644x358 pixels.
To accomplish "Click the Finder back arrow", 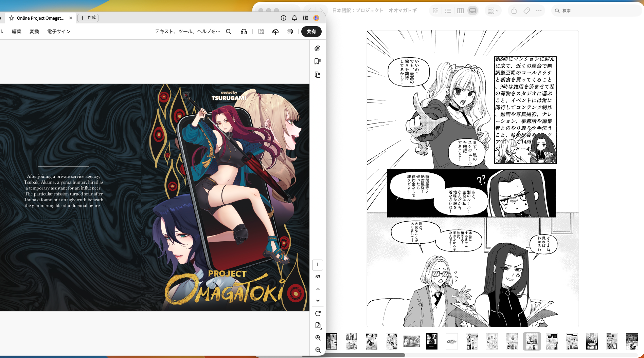I will pyautogui.click(x=309, y=11).
